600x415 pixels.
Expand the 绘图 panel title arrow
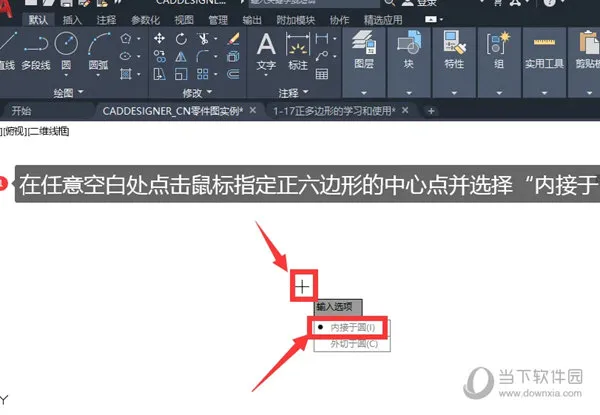pyautogui.click(x=81, y=92)
